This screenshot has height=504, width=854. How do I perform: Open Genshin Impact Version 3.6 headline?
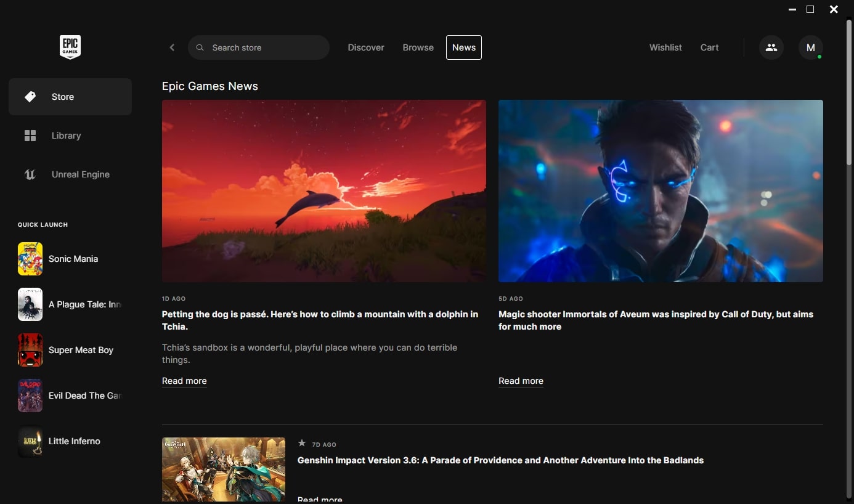(x=500, y=460)
